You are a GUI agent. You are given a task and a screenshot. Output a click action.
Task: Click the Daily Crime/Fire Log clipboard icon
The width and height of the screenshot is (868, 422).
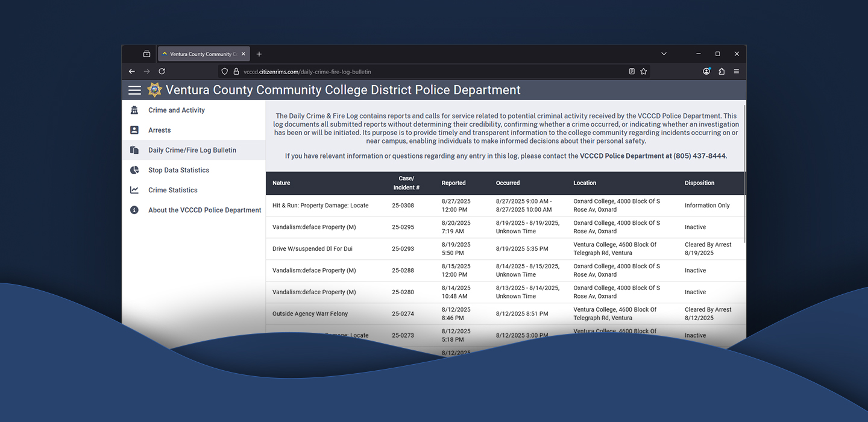tap(134, 150)
